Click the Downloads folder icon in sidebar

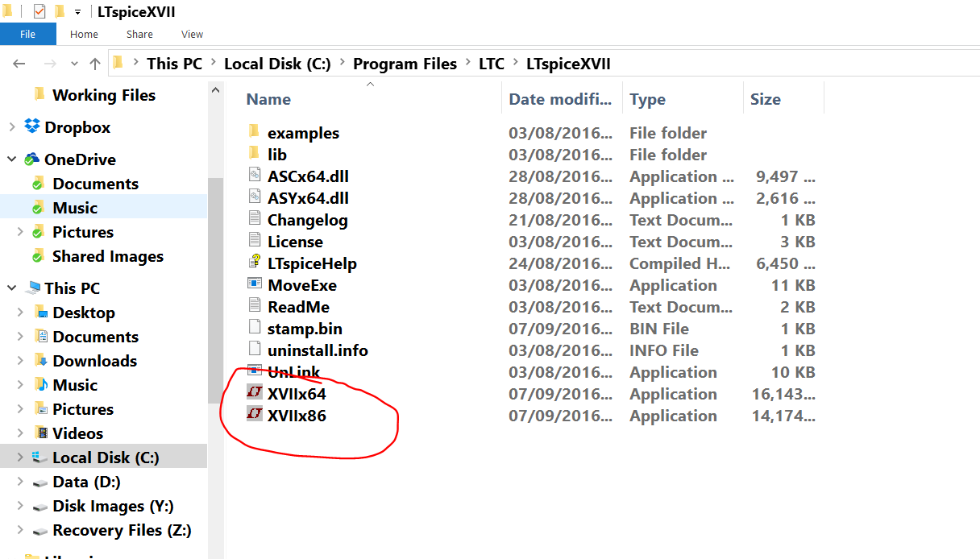[40, 361]
